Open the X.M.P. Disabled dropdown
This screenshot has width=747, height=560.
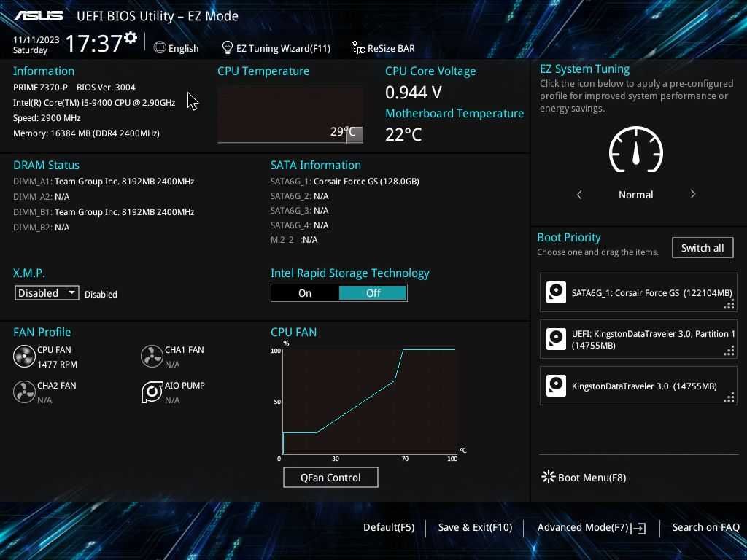coord(47,293)
